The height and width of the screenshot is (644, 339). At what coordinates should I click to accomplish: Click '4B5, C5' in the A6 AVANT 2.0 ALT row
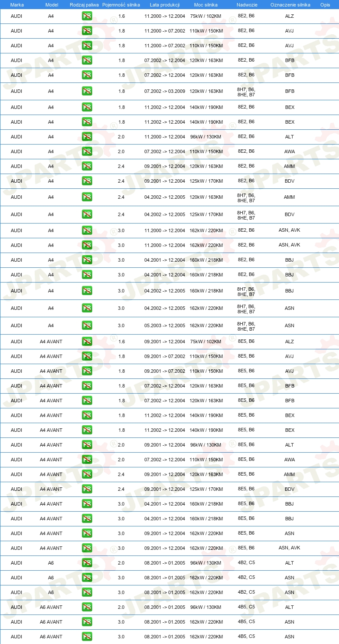246,607
